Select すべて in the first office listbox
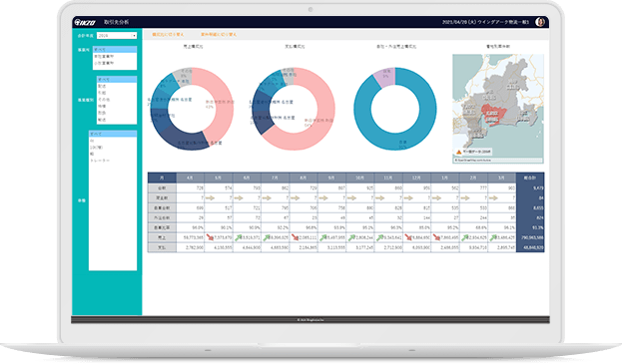 coord(115,50)
